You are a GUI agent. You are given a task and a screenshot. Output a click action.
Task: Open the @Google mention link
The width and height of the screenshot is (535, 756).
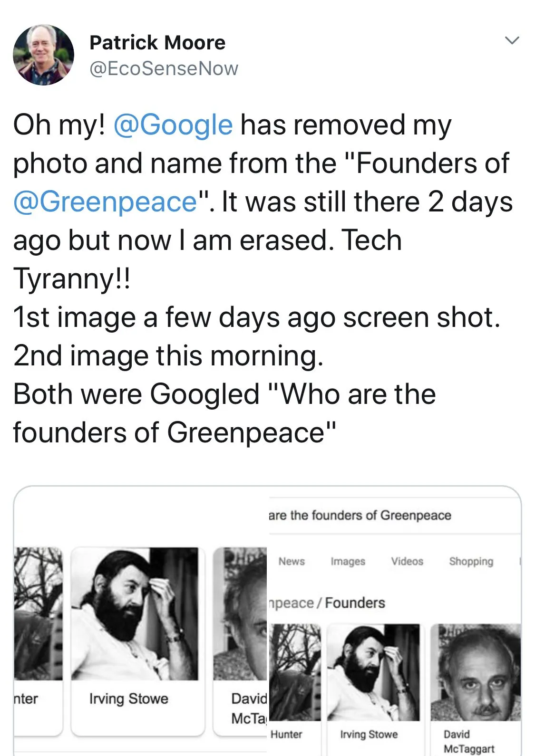click(173, 124)
